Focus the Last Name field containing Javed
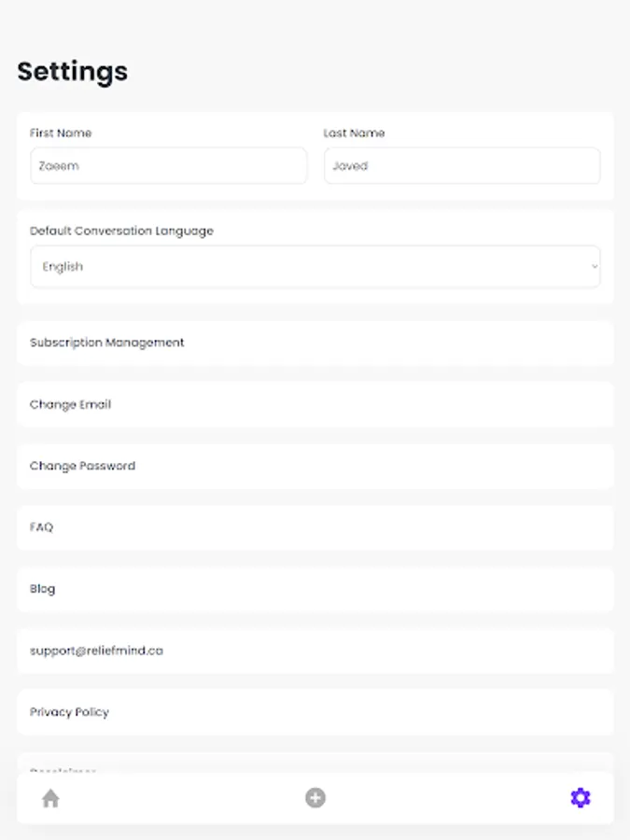The height and width of the screenshot is (840, 630). tap(462, 166)
